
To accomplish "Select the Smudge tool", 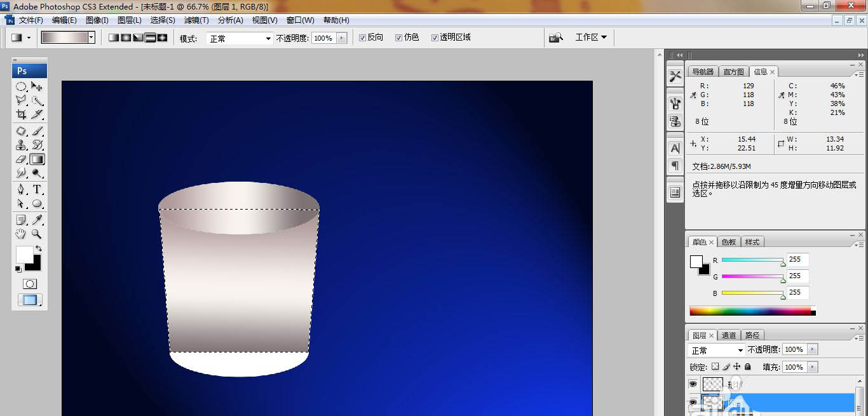I will click(21, 173).
